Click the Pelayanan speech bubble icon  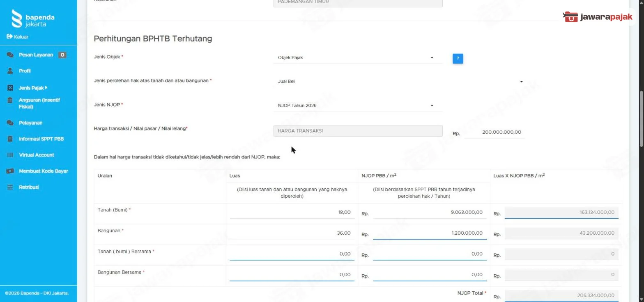[x=10, y=123]
